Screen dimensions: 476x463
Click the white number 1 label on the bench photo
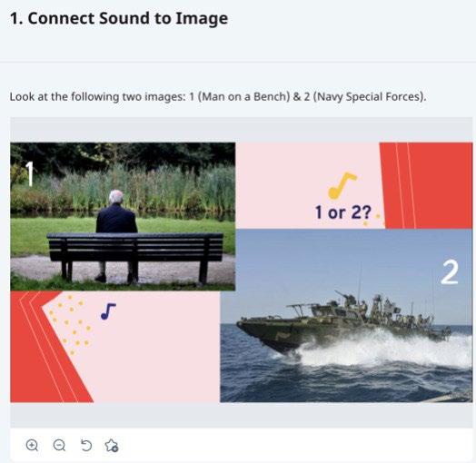click(x=29, y=172)
